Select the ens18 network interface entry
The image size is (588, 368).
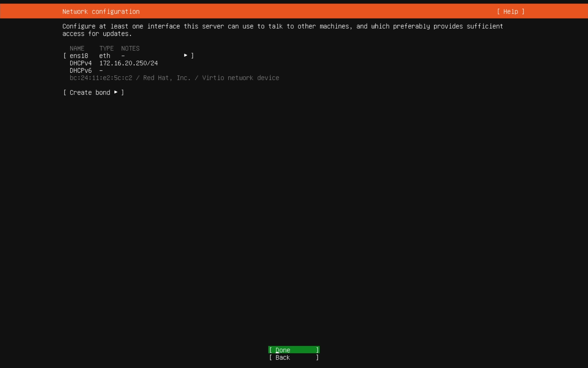coord(79,56)
